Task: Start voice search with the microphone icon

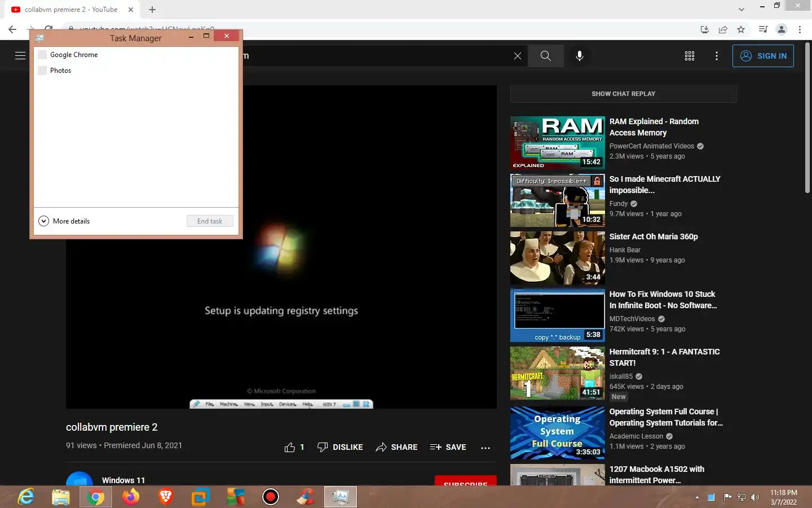Action: tap(580, 55)
